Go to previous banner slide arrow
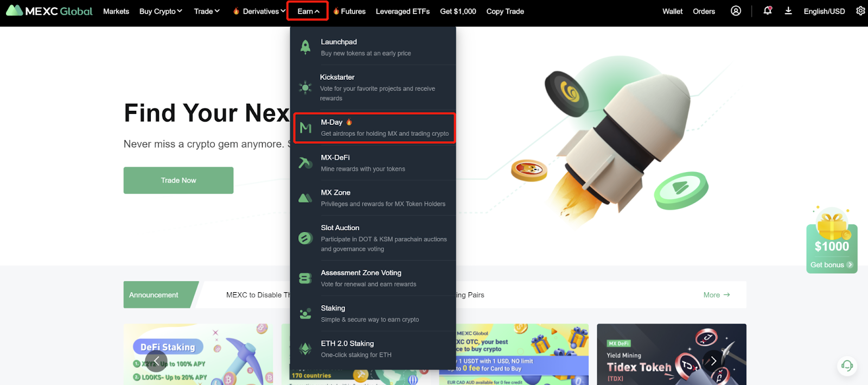The image size is (868, 385). click(156, 361)
